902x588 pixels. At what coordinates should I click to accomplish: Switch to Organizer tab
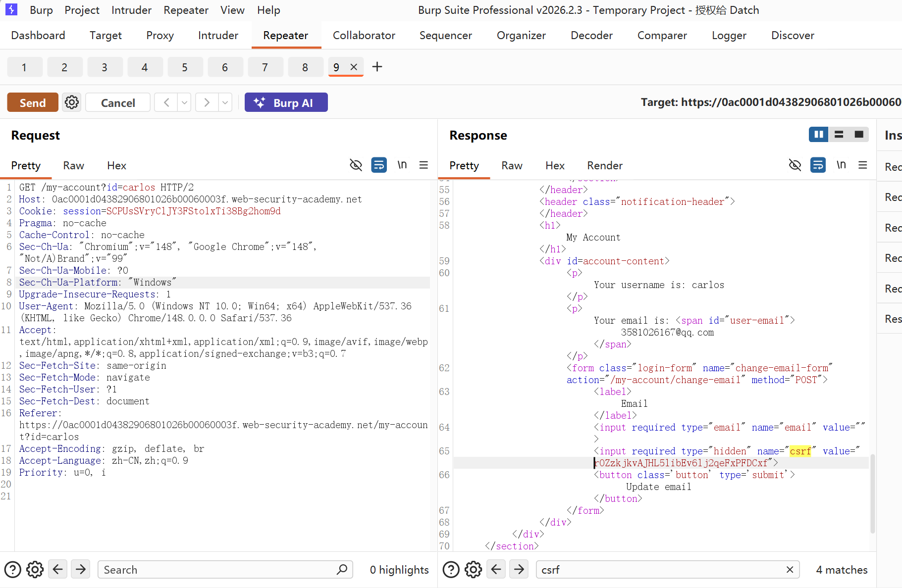tap(521, 35)
